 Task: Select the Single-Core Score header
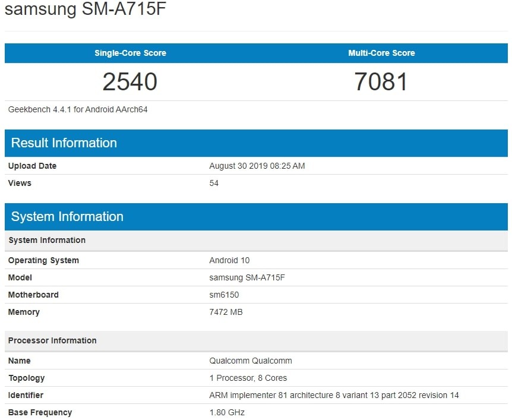click(x=129, y=53)
